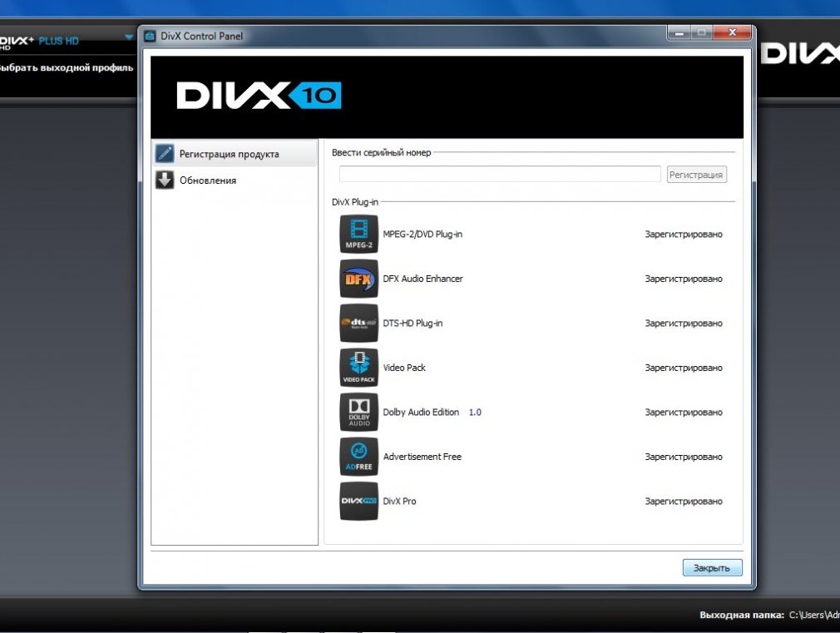
Task: Click Выбрать выходной профиль in converter window
Action: click(67, 67)
